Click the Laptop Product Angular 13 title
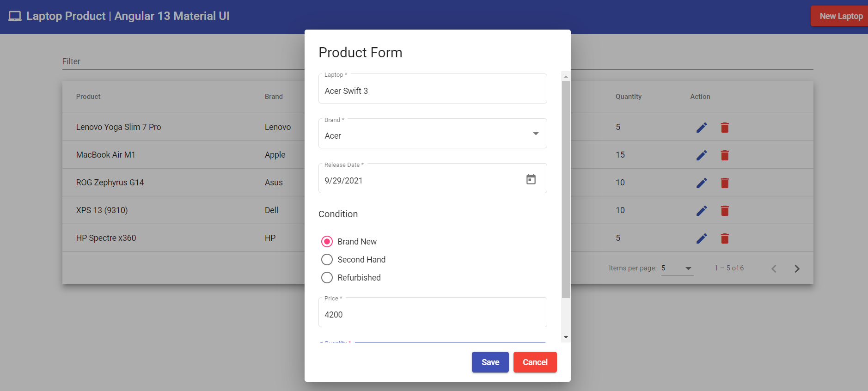868x391 pixels. 128,16
